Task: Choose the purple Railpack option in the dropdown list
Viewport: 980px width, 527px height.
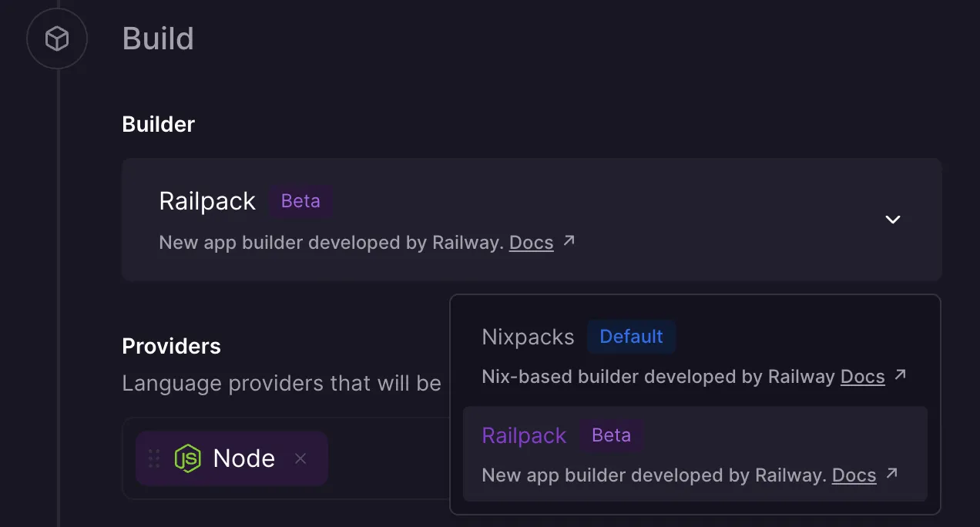Action: pyautogui.click(x=524, y=436)
